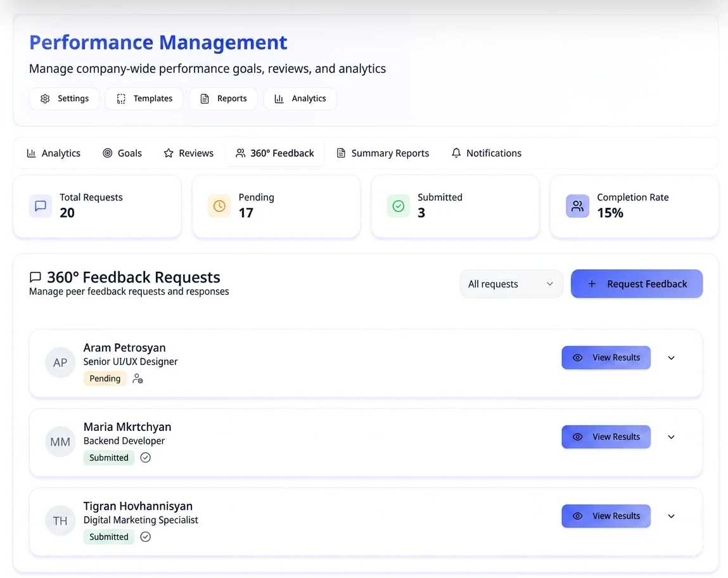Click the TH avatar for Tigran Hovhannisyan
728x578 pixels.
[x=60, y=521]
